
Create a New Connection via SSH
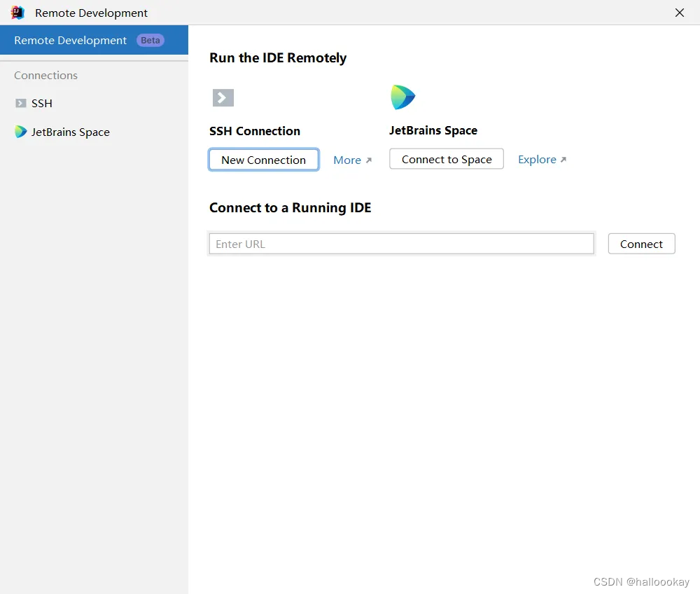(x=264, y=160)
